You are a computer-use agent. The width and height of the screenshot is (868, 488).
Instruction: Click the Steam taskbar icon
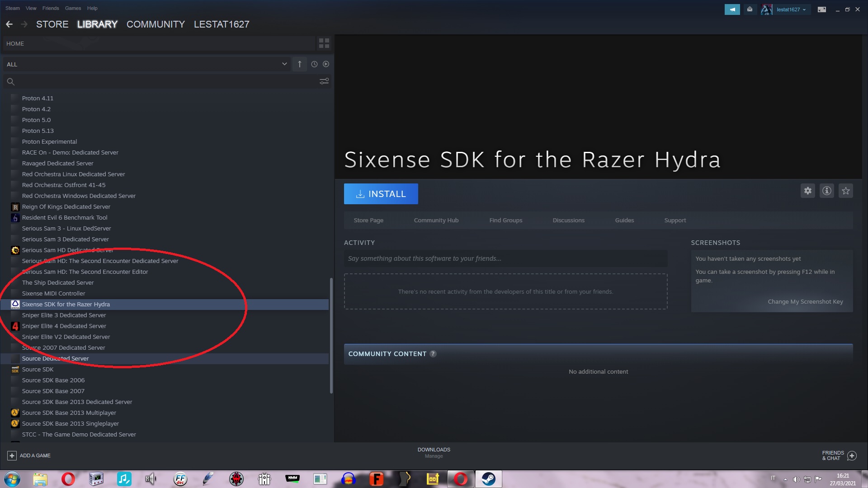[488, 479]
